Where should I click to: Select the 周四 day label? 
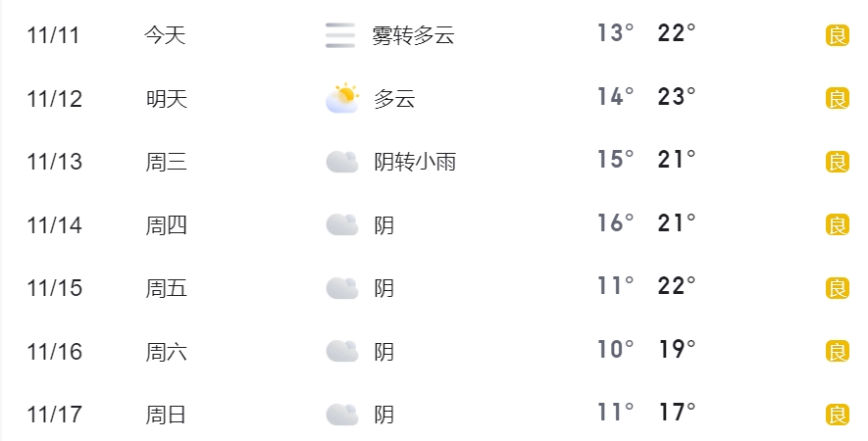[x=167, y=225]
